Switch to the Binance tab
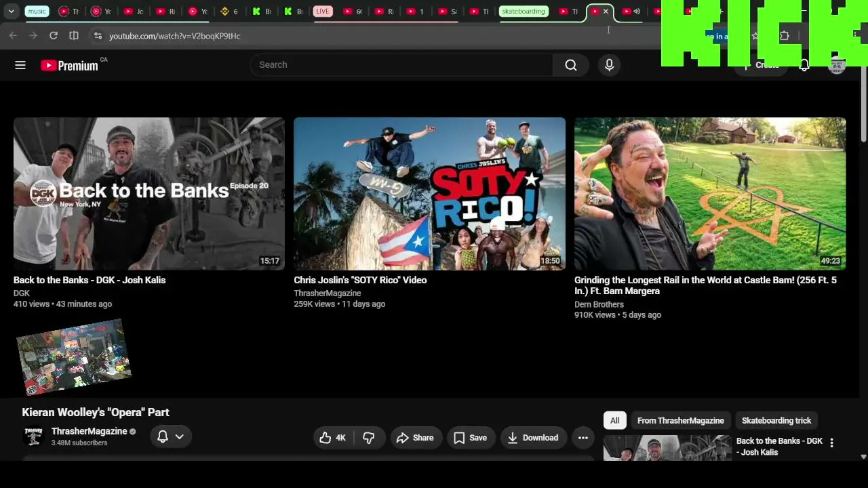 [x=228, y=12]
